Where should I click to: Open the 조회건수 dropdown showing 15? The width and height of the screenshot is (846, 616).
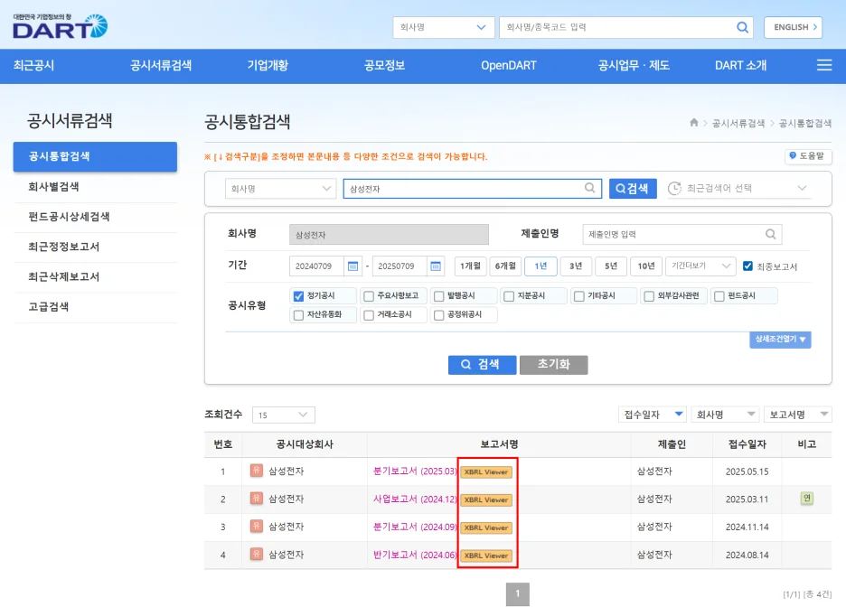283,415
